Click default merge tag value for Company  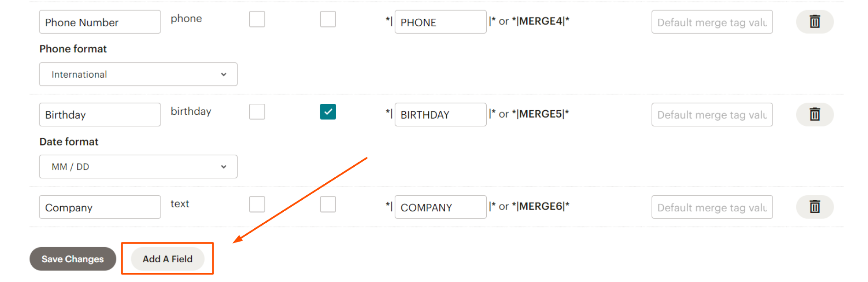click(712, 207)
